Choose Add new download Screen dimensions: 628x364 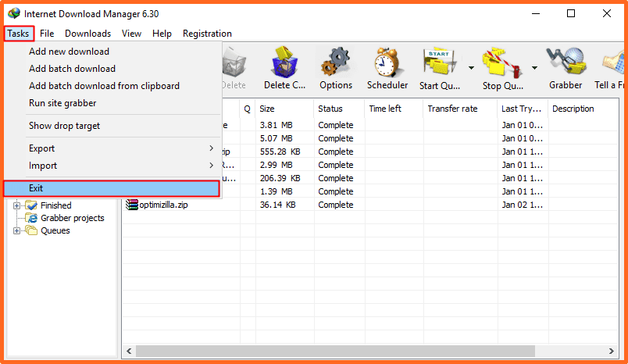[69, 52]
